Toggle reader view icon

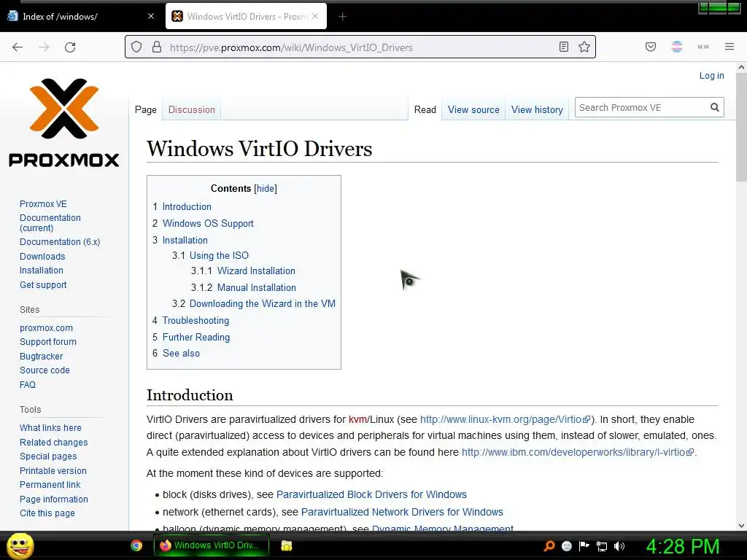tap(564, 47)
